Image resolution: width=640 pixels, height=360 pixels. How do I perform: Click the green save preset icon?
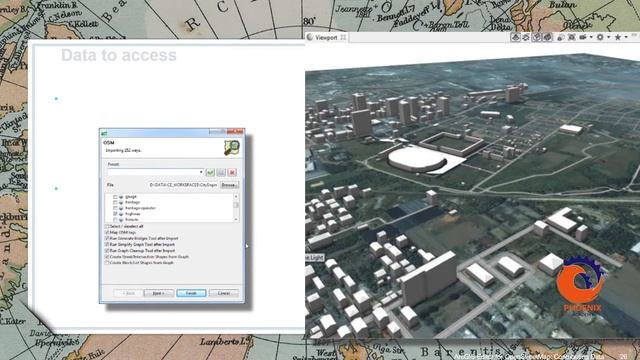click(210, 173)
